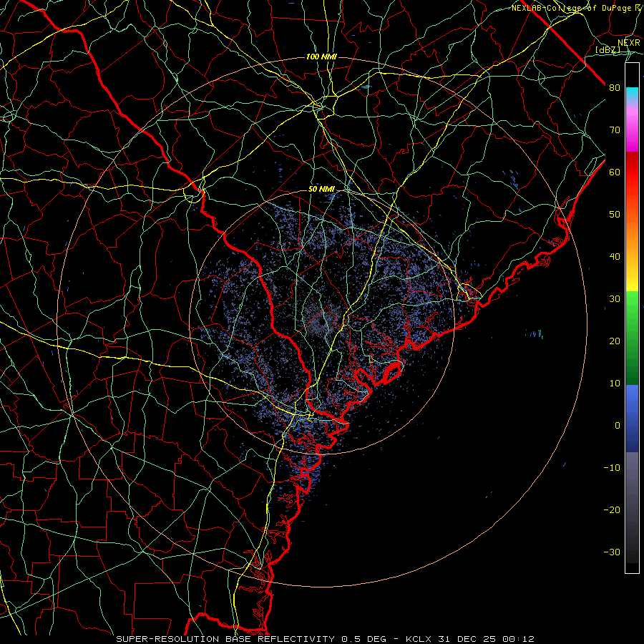Click the -30 value on the reflectivity scale
Screen dimensions: 644x644
pyautogui.click(x=612, y=552)
